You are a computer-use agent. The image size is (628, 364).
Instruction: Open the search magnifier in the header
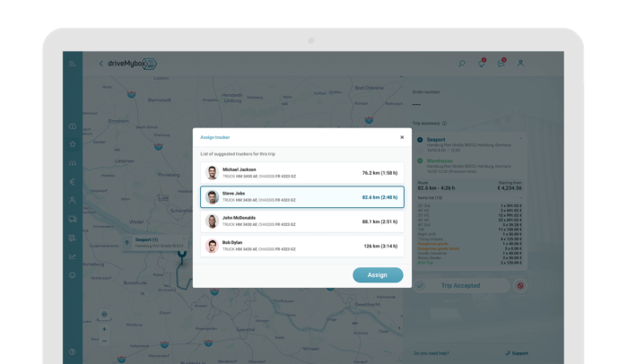pyautogui.click(x=462, y=64)
